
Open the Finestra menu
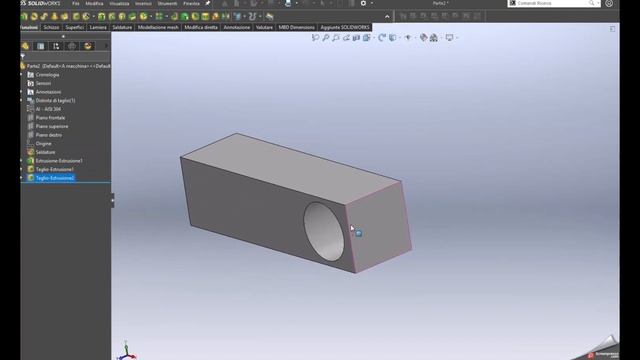pos(191,3)
